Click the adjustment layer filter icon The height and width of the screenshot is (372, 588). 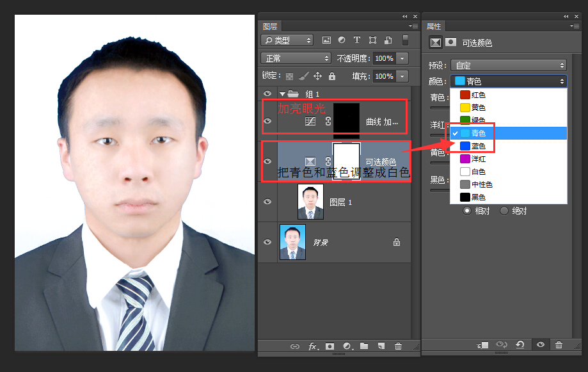[342, 40]
